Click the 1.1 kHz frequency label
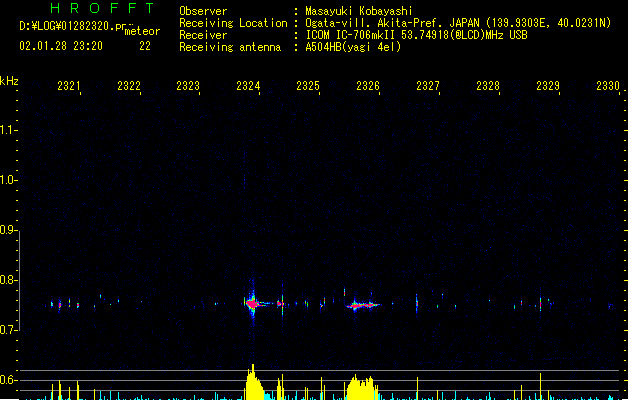Viewport: 629px width, 400px height. tap(8, 130)
